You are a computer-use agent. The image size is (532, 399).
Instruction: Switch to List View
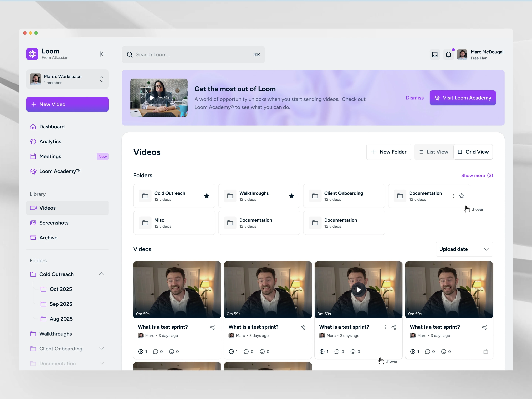click(433, 152)
